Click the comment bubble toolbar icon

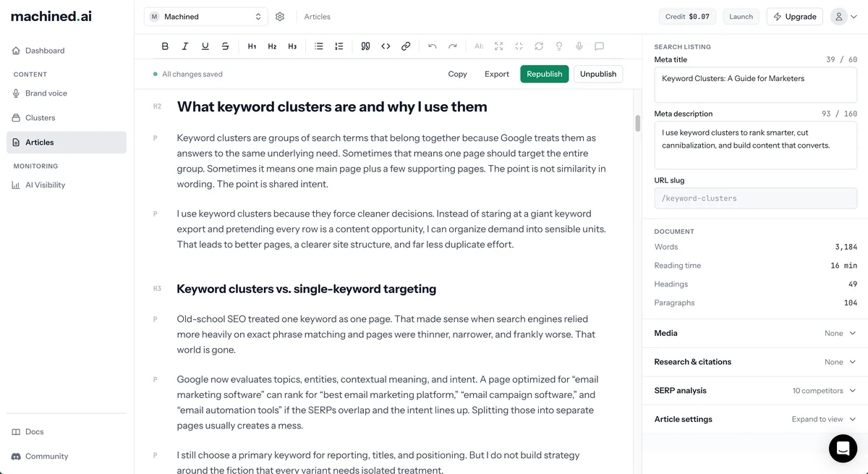pos(600,46)
